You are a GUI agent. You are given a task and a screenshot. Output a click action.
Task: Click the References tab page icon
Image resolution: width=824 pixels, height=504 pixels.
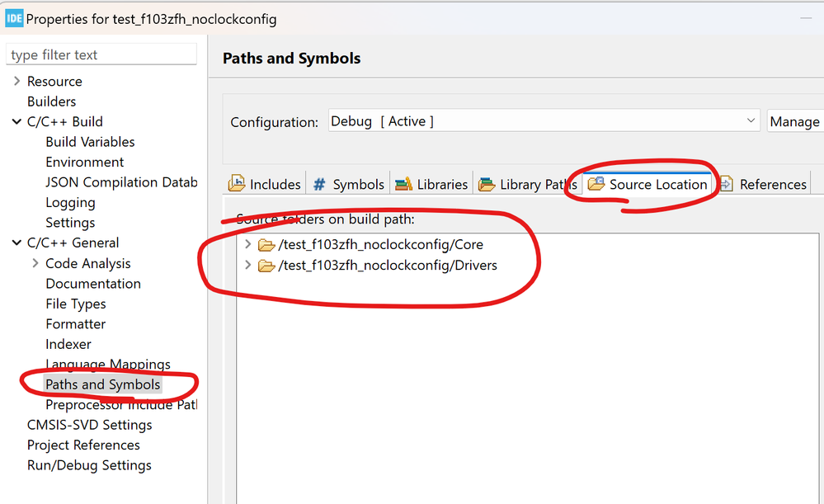(726, 184)
